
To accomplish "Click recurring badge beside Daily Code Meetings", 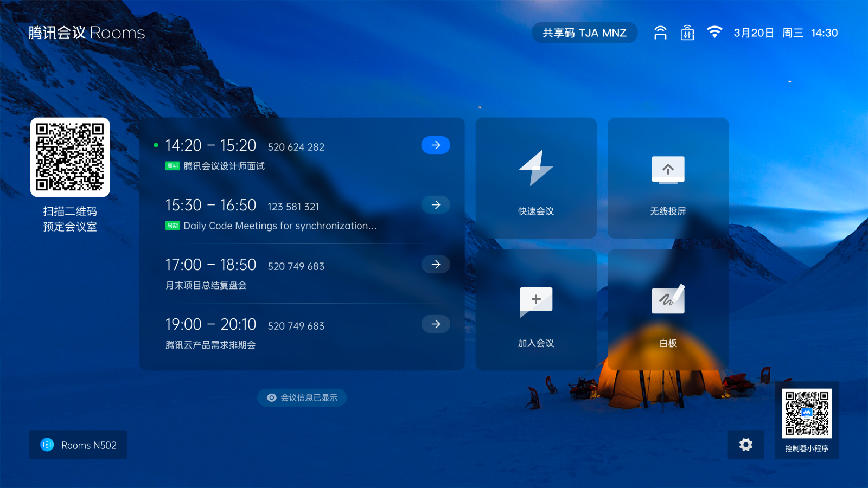I will click(173, 226).
